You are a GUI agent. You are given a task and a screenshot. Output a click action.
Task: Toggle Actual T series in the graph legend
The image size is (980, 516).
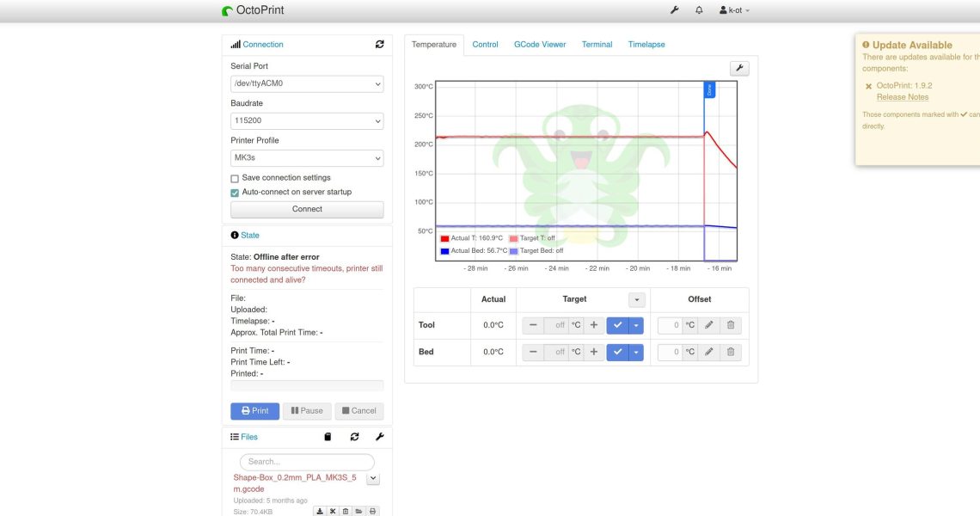[x=468, y=238]
